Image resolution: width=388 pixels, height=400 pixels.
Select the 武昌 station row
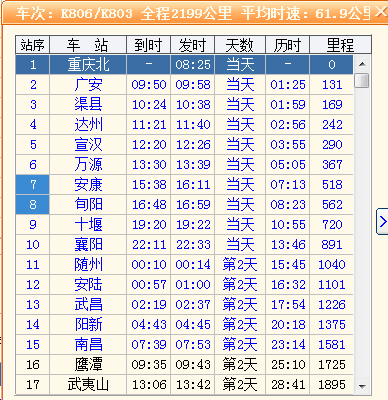(184, 305)
